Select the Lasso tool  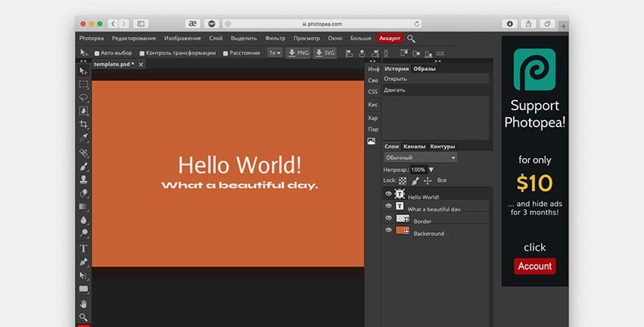tap(83, 97)
